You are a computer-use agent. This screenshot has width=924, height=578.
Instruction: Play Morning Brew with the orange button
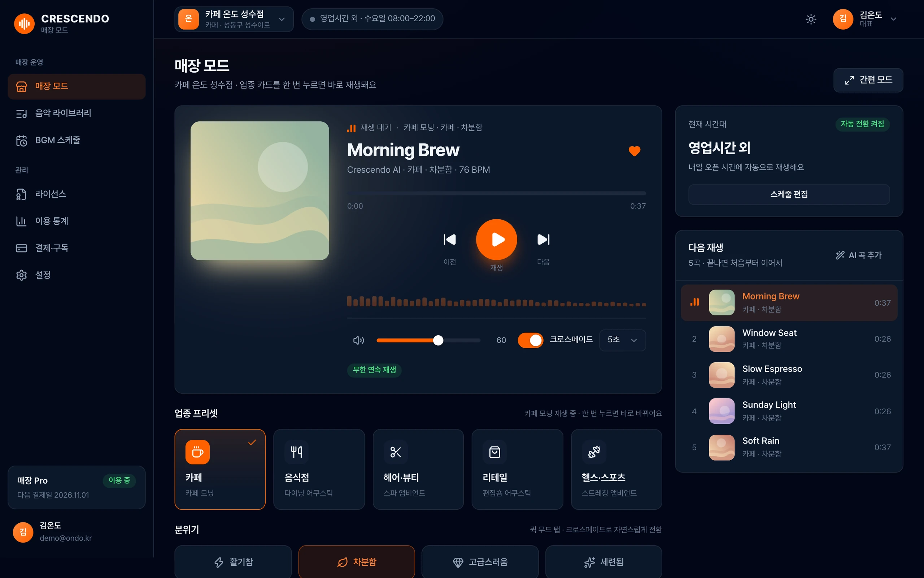[496, 240]
